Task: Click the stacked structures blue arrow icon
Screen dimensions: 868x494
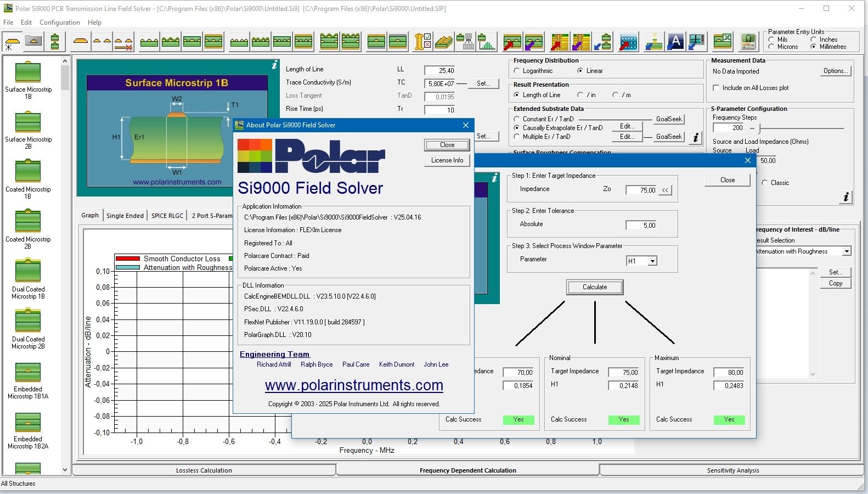Action: pos(603,42)
